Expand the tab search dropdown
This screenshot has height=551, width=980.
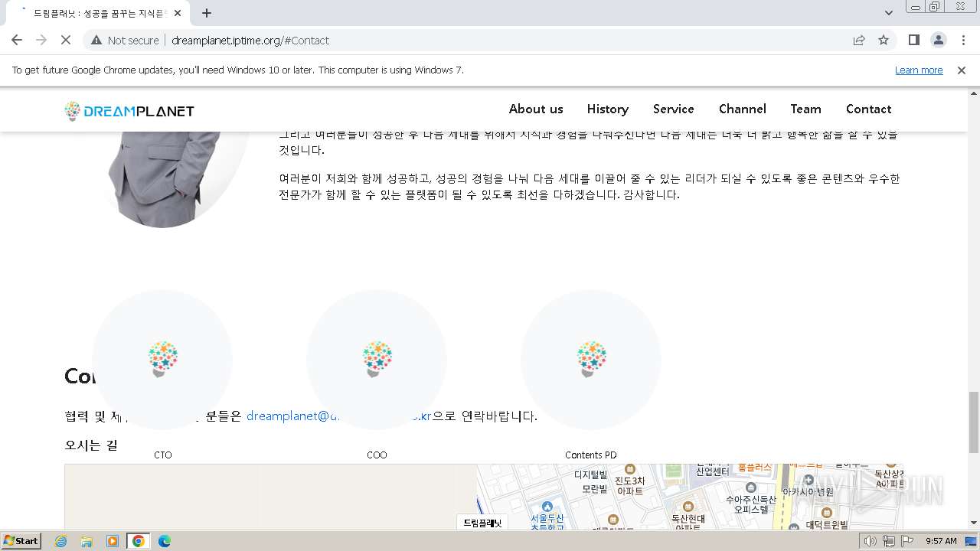pyautogui.click(x=888, y=13)
